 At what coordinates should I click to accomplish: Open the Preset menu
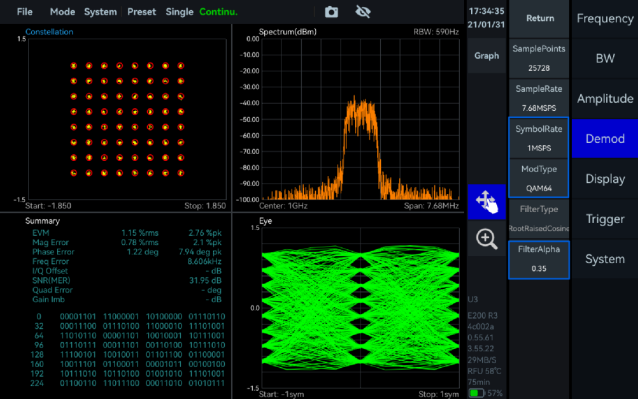[x=141, y=12]
